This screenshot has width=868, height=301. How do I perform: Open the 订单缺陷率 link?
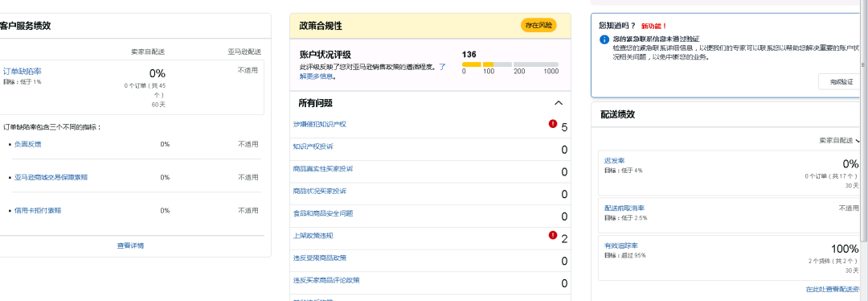tap(23, 72)
